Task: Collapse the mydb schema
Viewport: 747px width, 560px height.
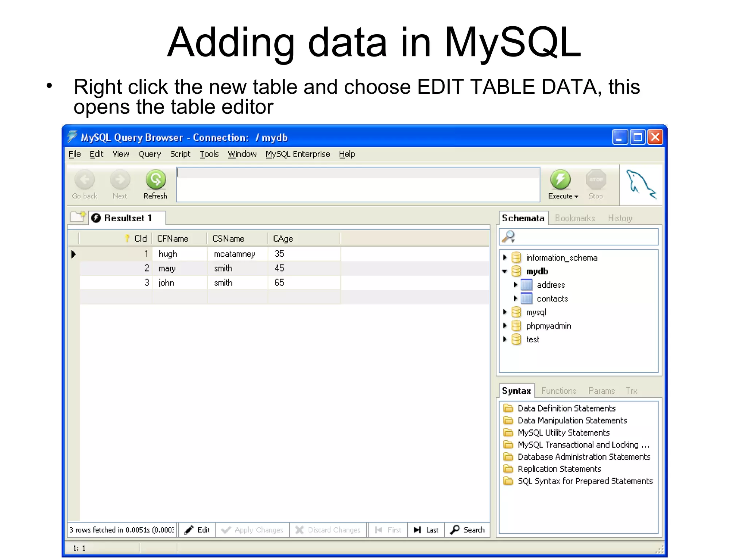Action: click(x=505, y=271)
